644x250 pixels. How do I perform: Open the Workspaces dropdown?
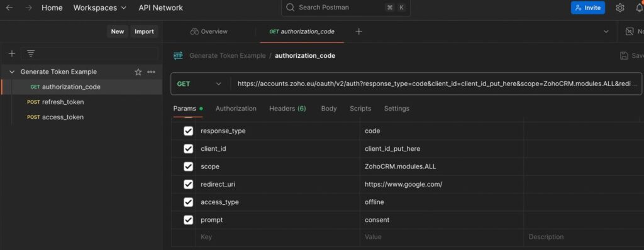coord(100,8)
